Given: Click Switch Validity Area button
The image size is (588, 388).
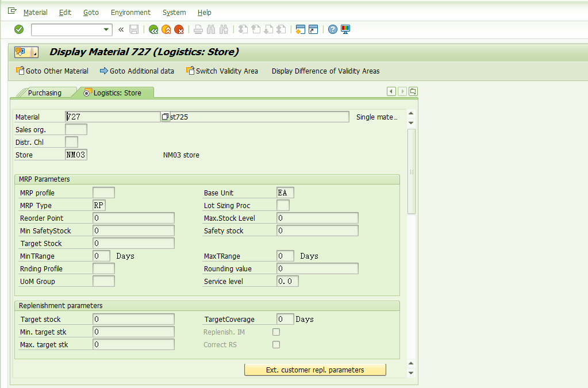Looking at the screenshot, I should click(222, 71).
